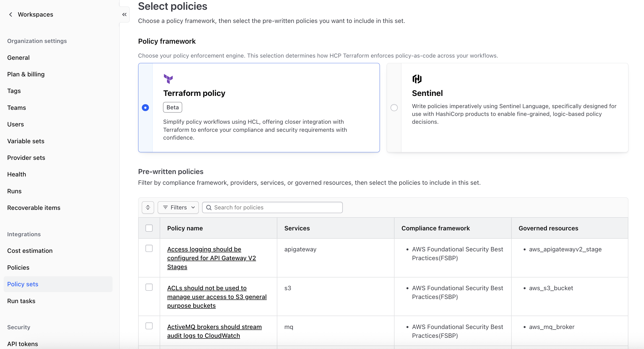Image resolution: width=644 pixels, height=349 pixels.
Task: Click the Terraform logo icon
Action: [168, 79]
